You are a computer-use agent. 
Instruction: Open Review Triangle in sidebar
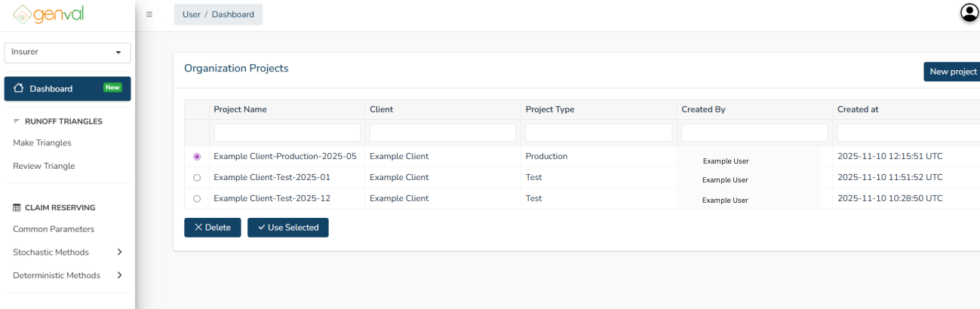coord(44,167)
